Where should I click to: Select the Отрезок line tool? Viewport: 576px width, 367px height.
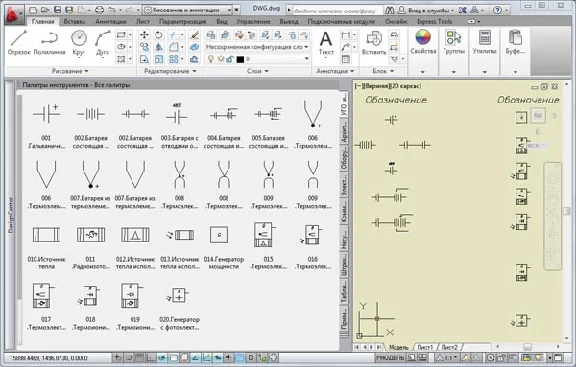tap(19, 43)
